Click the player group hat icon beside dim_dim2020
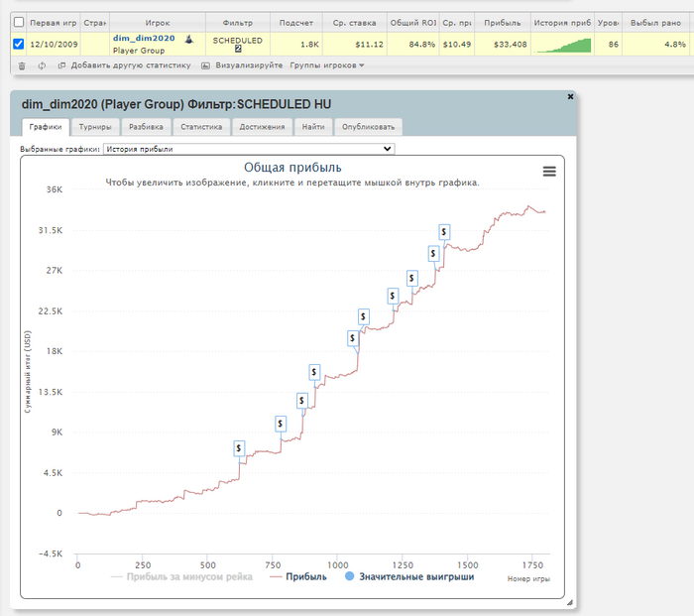This screenshot has width=694, height=616. (x=188, y=38)
